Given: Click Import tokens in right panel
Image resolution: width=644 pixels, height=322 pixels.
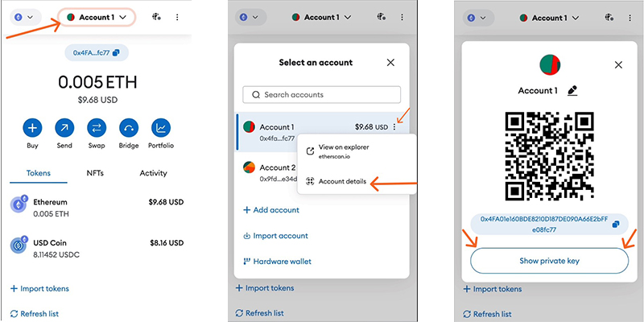Looking at the screenshot, I should 493,289.
